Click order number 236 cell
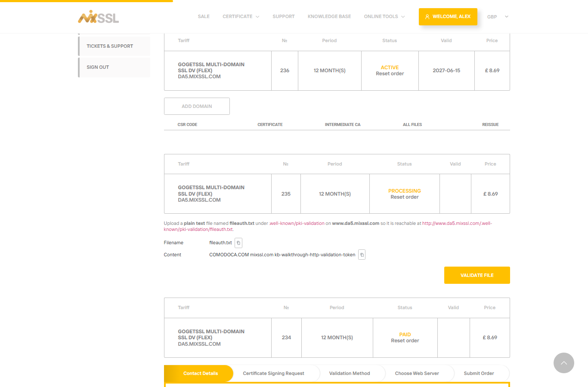588x387 pixels. [285, 71]
